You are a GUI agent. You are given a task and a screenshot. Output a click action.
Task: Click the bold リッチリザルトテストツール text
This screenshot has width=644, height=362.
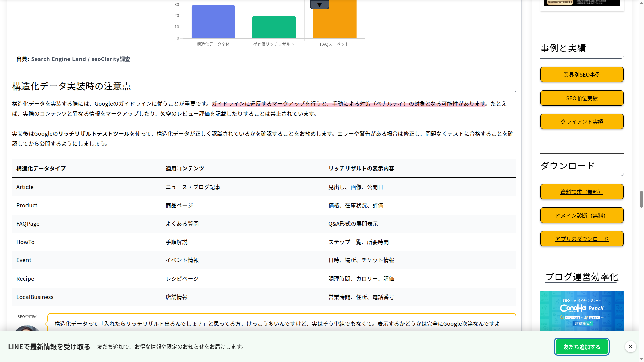click(x=94, y=134)
